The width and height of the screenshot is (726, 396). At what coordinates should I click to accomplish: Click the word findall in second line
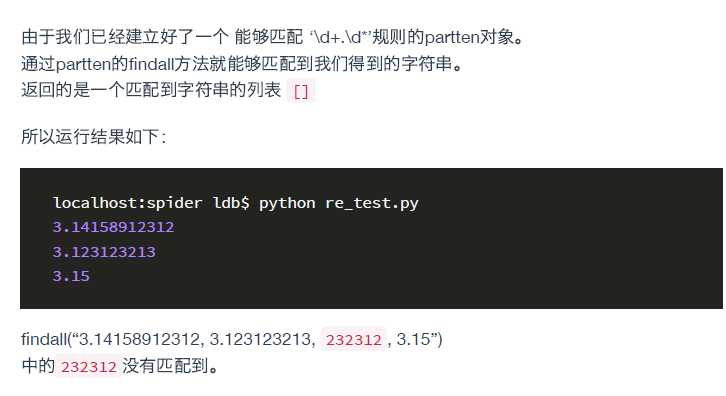tap(151, 63)
